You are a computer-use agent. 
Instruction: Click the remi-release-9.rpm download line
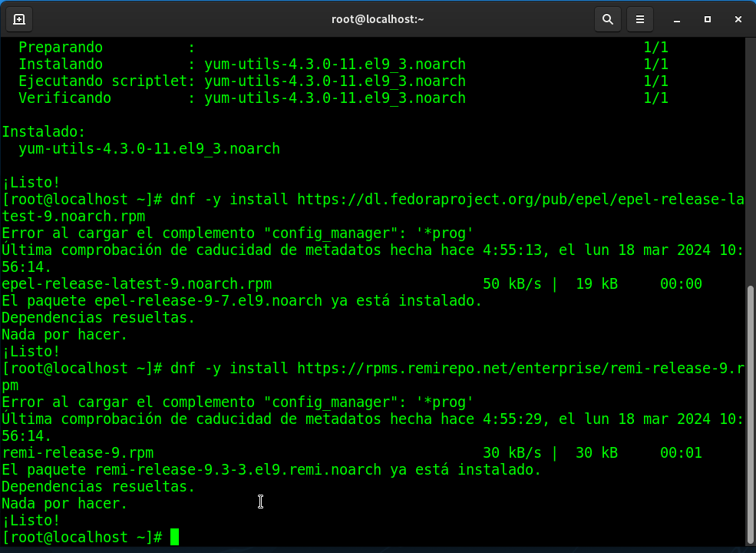tap(78, 453)
